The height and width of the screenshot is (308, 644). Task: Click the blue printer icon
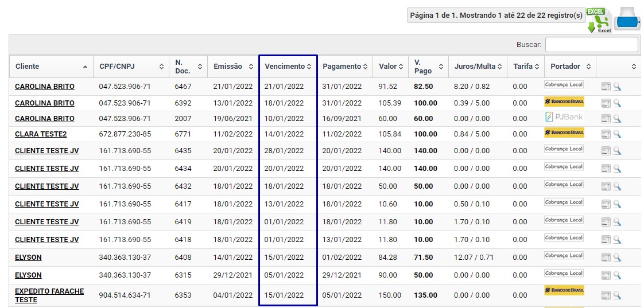pos(628,19)
